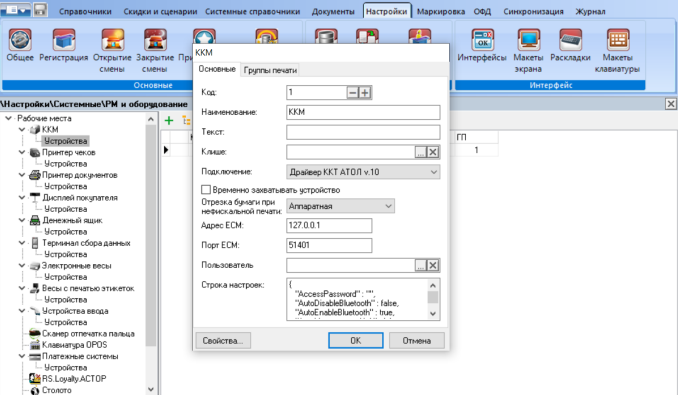Click Принтер чеков printer icon

click(35, 152)
